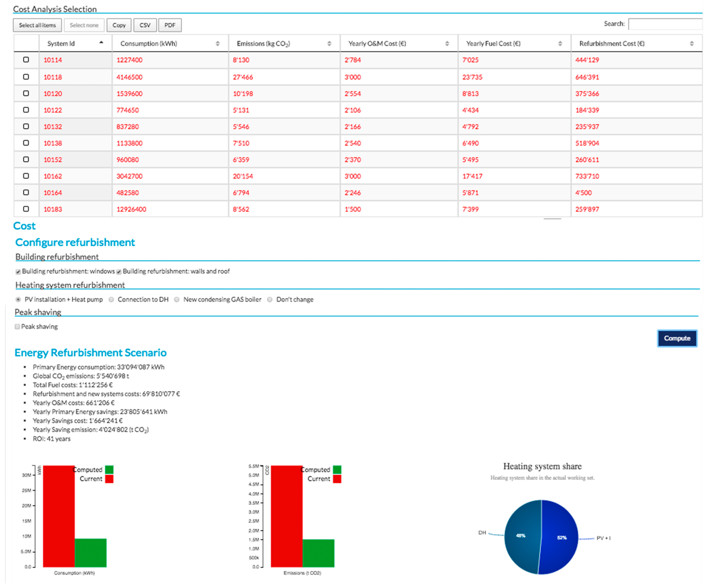Sort table by Emissions column arrows
Image resolution: width=707 pixels, height=588 pixels.
pyautogui.click(x=329, y=43)
